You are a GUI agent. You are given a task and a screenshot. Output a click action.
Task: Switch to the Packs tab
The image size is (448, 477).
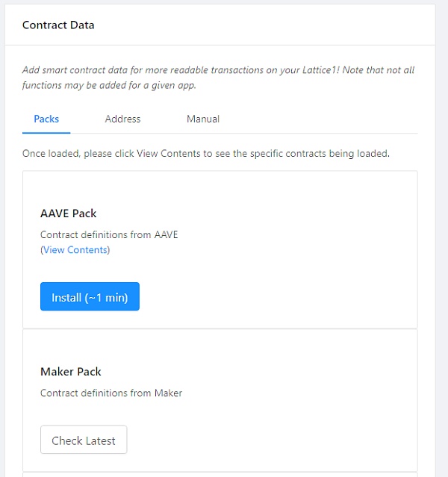click(46, 119)
